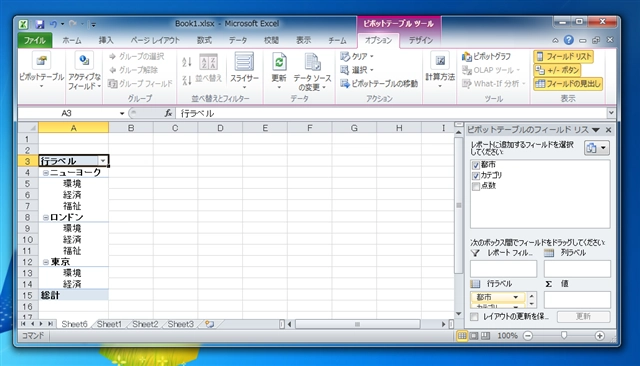Sort ascending A to Z

pyautogui.click(x=187, y=62)
